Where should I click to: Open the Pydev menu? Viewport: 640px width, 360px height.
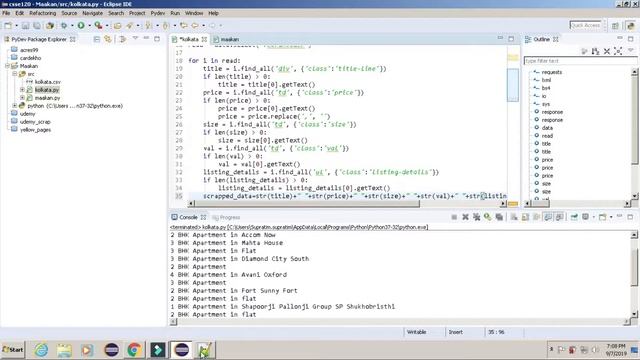pos(158,13)
